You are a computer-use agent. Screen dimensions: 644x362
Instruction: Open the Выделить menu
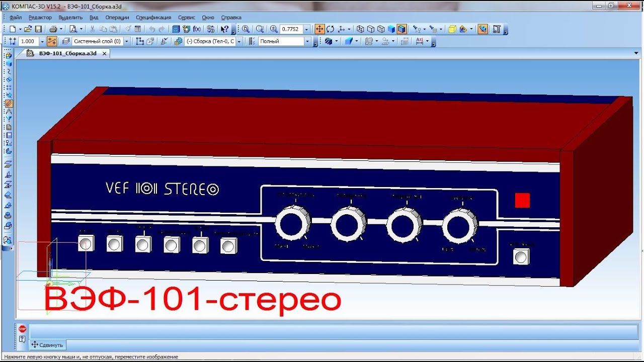[70, 18]
